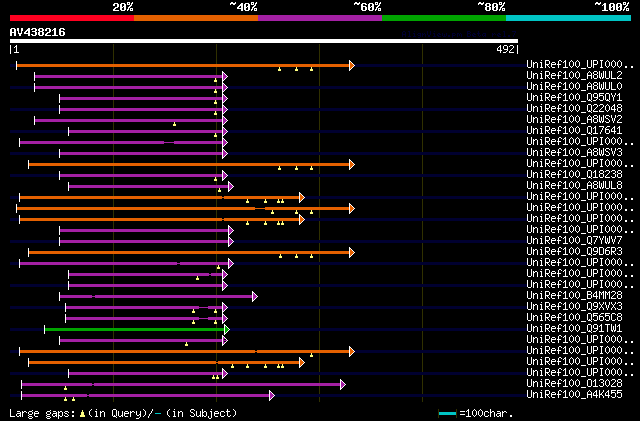
Task: Click the purple arrowhead ending A8WUL8 alignment
Action: (231, 187)
